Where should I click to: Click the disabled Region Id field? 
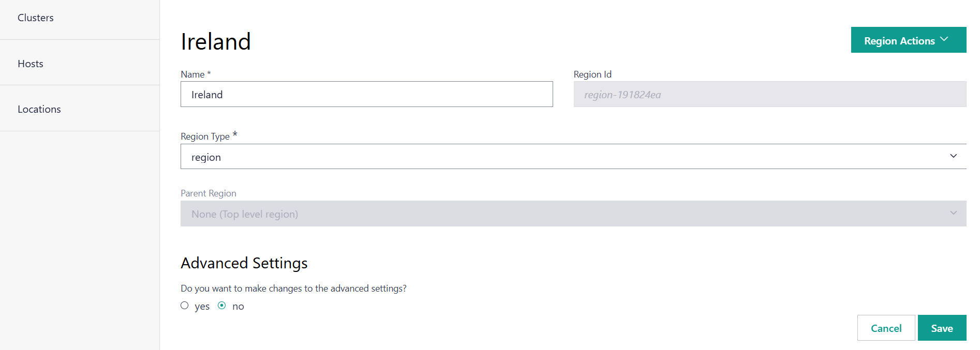click(x=769, y=95)
